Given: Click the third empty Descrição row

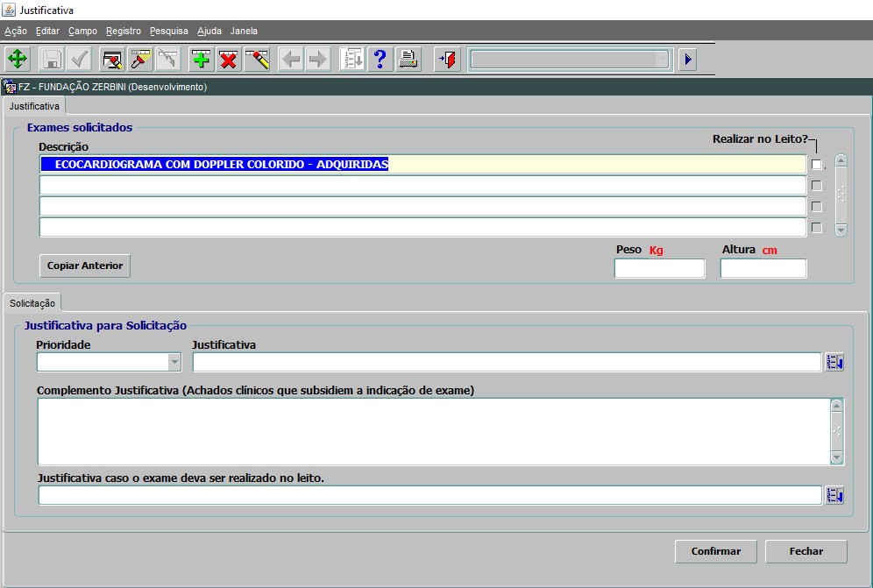Looking at the screenshot, I should (422, 207).
